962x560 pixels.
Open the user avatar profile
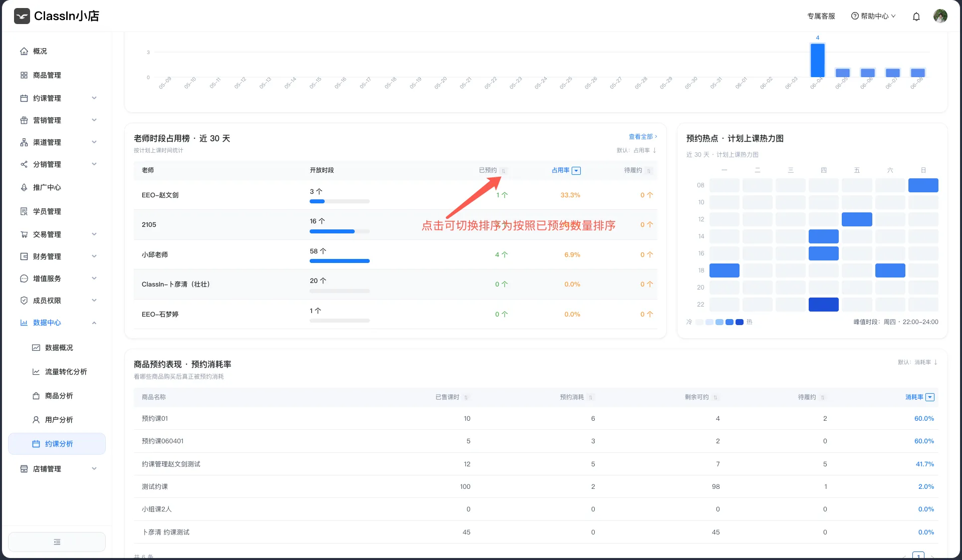(940, 16)
